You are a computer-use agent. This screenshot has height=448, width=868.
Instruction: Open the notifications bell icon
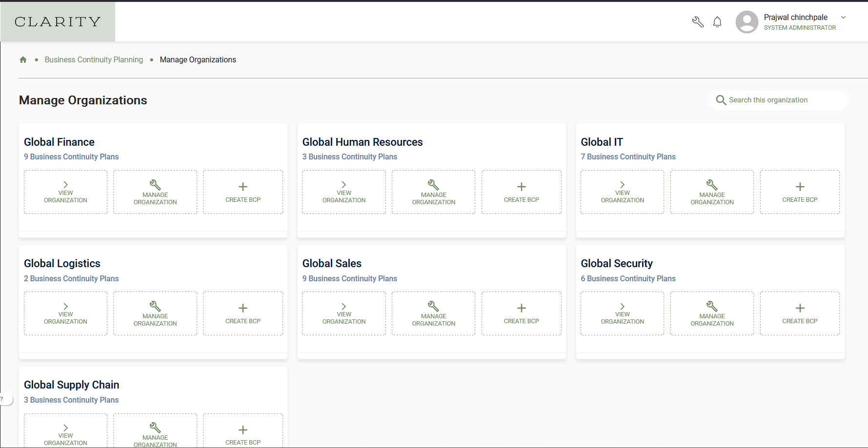(x=717, y=22)
